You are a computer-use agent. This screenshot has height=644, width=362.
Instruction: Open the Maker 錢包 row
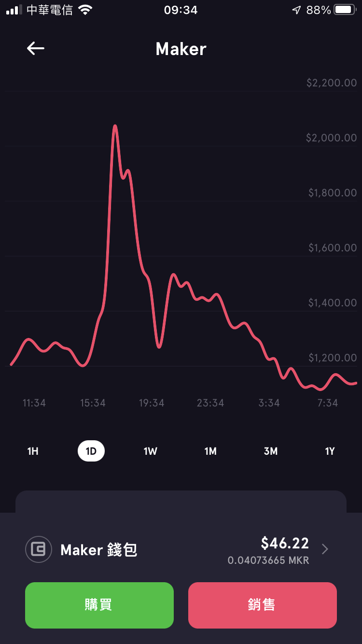(x=181, y=549)
